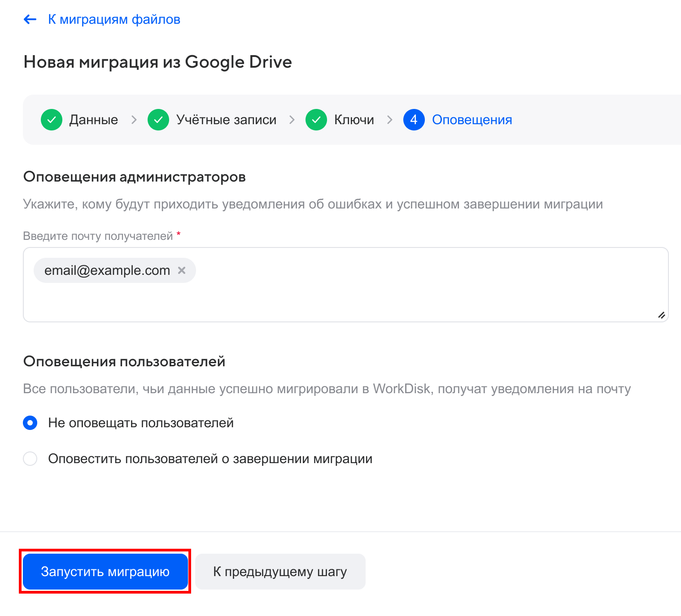Click the green checkmark on «Учётные записи» step
This screenshot has width=681, height=616.
point(158,120)
